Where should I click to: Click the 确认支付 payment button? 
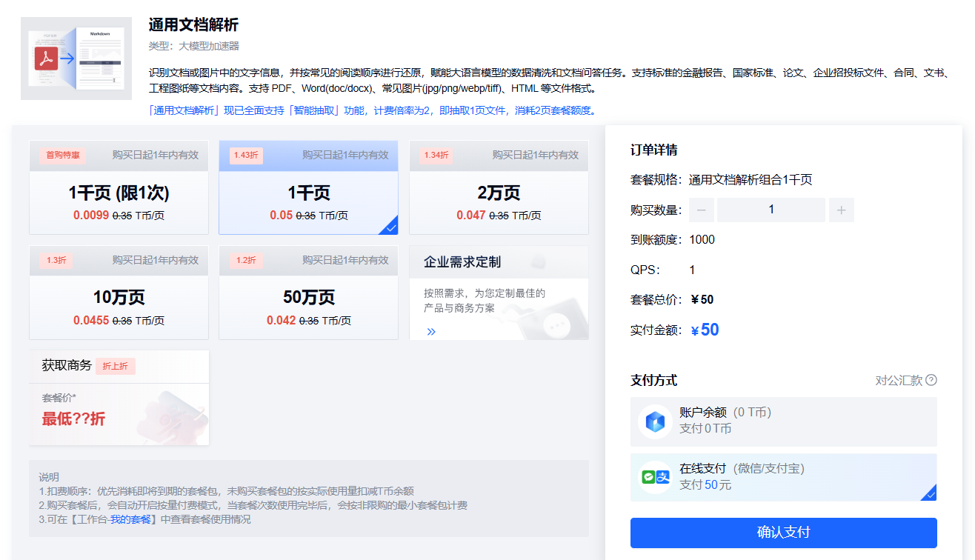pos(783,533)
